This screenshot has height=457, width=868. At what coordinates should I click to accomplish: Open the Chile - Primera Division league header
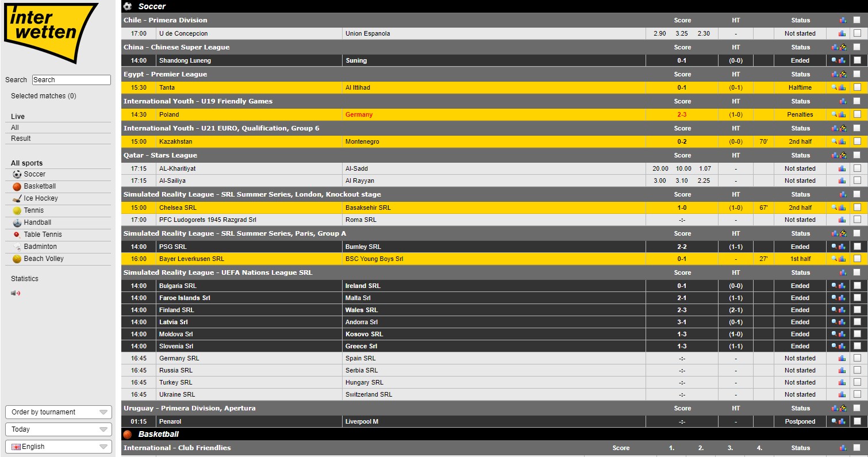click(166, 20)
